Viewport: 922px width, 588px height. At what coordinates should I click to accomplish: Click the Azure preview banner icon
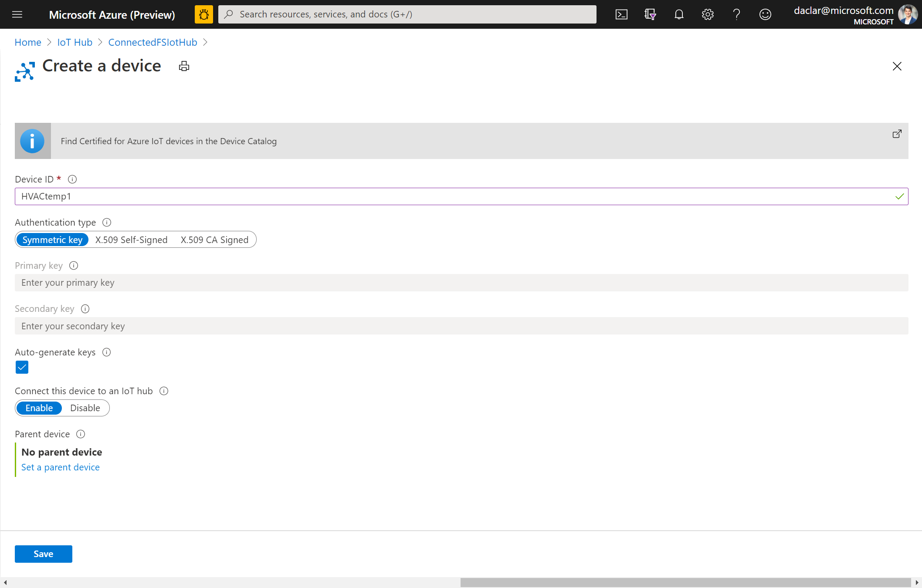pyautogui.click(x=203, y=14)
